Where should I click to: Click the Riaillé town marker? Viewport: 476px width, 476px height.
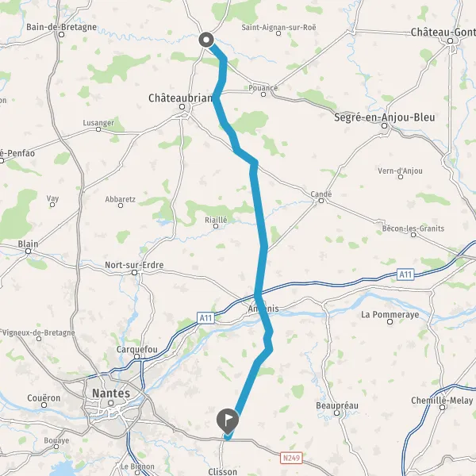coord(216,226)
